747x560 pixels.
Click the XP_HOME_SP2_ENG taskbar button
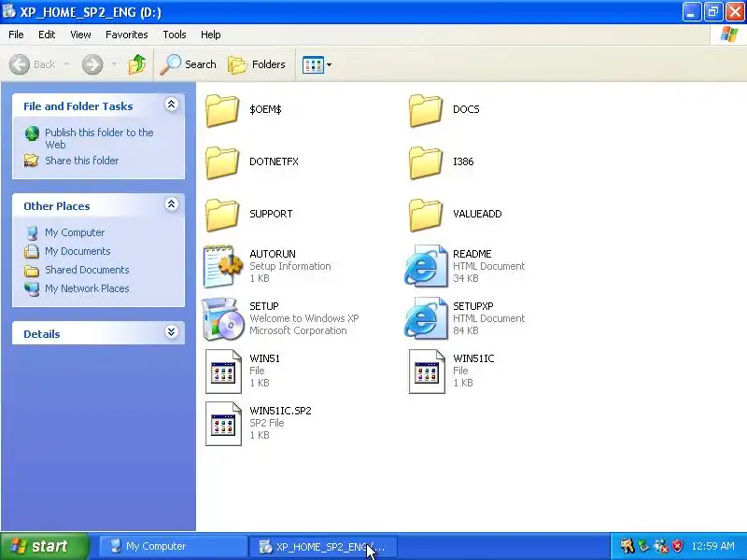click(x=322, y=546)
